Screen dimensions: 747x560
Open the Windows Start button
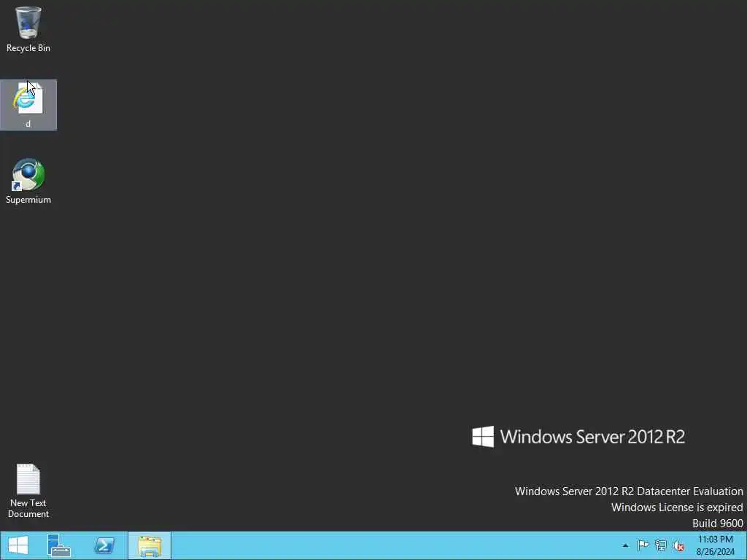click(18, 545)
